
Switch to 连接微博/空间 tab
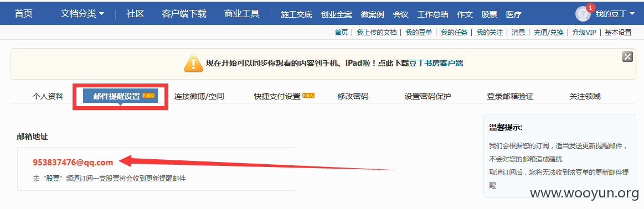click(199, 97)
